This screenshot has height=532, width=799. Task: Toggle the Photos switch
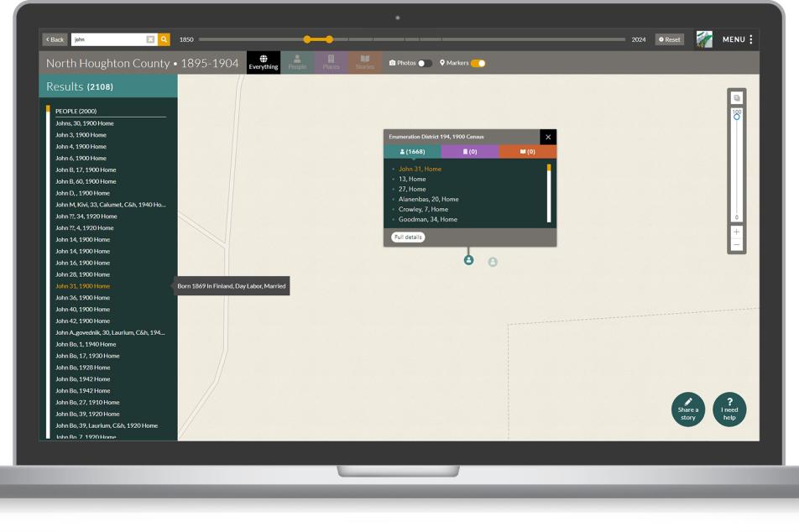(x=425, y=63)
